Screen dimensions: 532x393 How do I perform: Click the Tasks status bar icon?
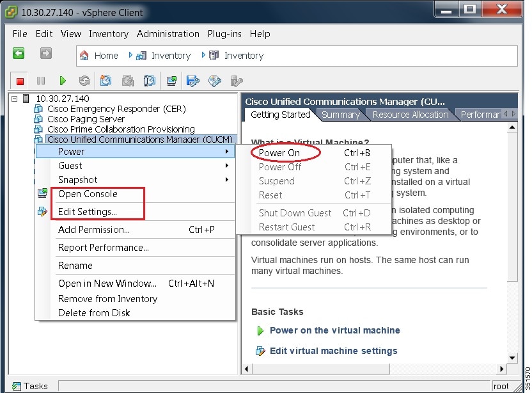pyautogui.click(x=16, y=386)
